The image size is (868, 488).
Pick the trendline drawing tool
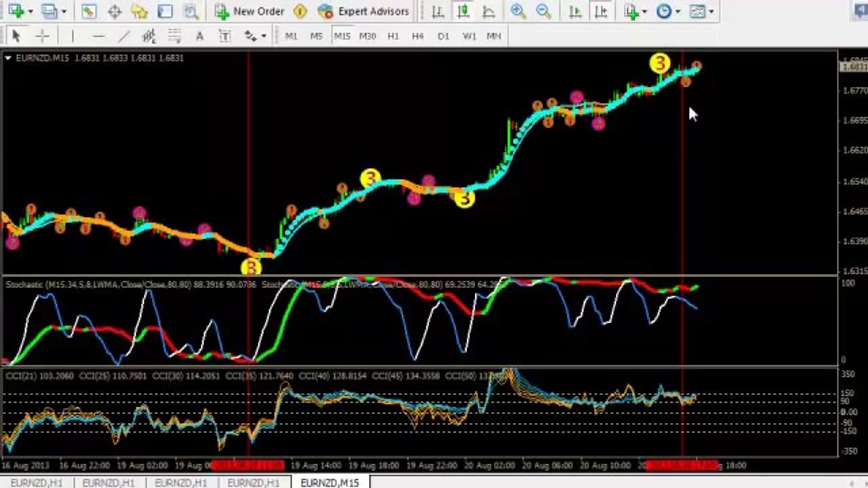coord(123,36)
